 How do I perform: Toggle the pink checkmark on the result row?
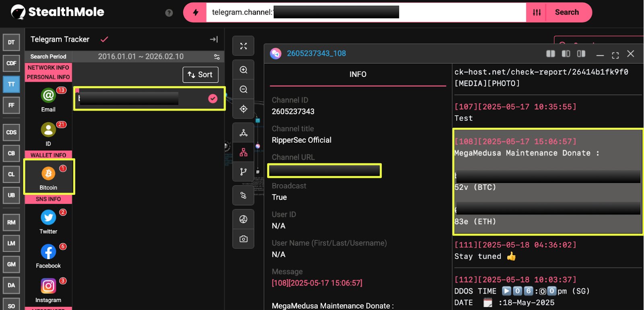click(x=213, y=98)
